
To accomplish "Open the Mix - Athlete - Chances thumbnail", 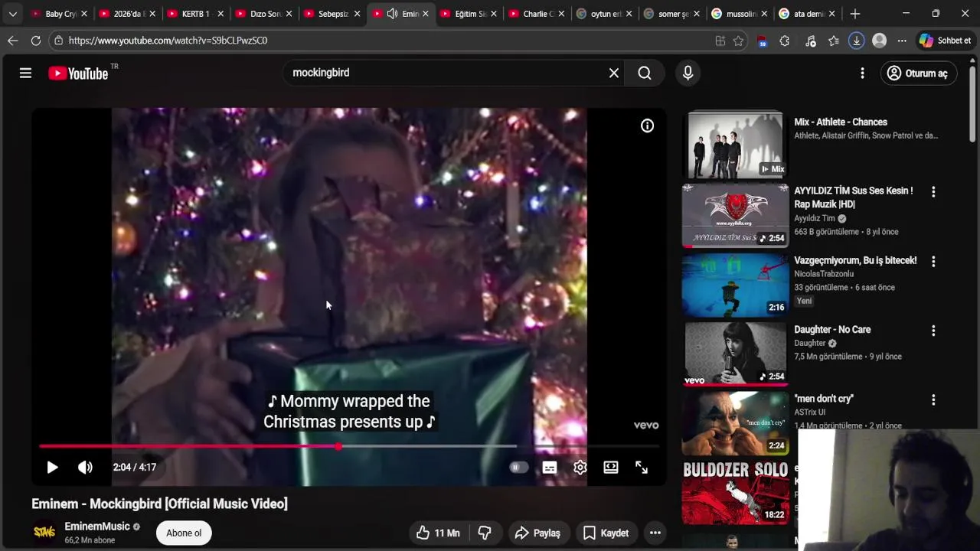I will 735,146.
